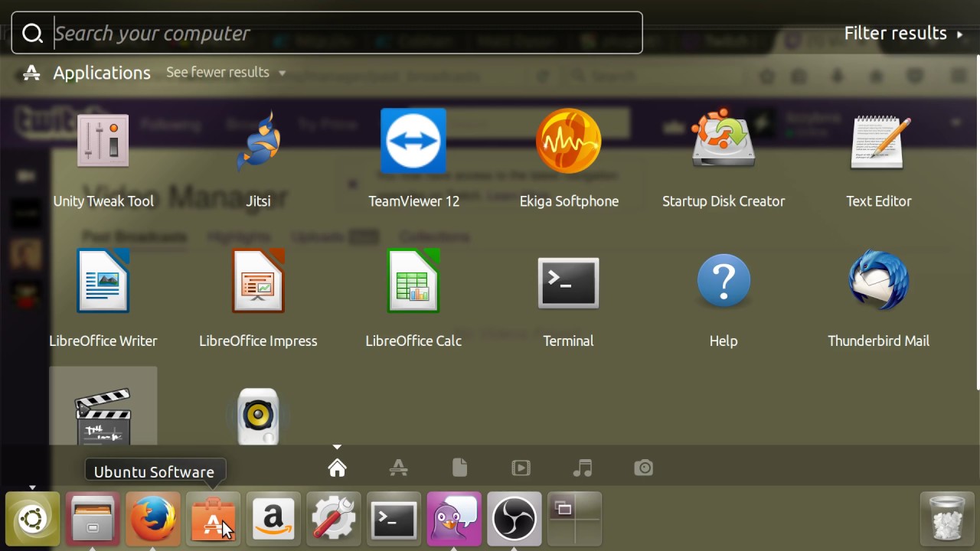Open Startup Disk Creator
The image size is (980, 551).
click(x=724, y=139)
